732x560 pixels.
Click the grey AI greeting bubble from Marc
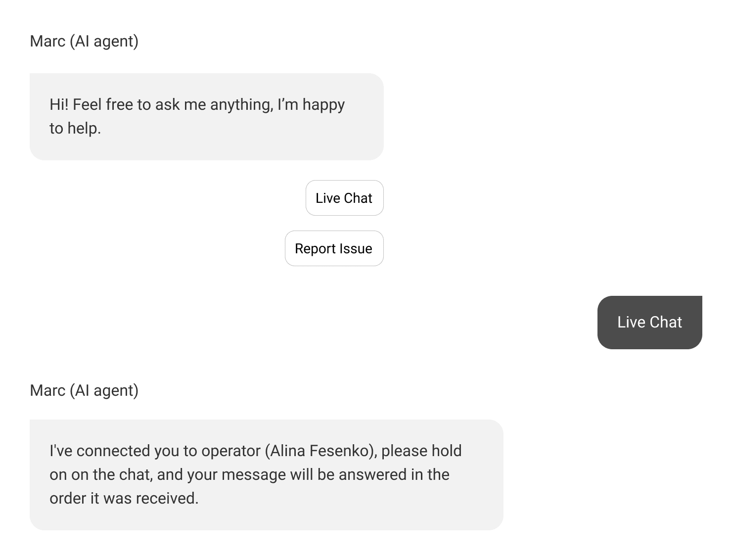click(x=206, y=116)
